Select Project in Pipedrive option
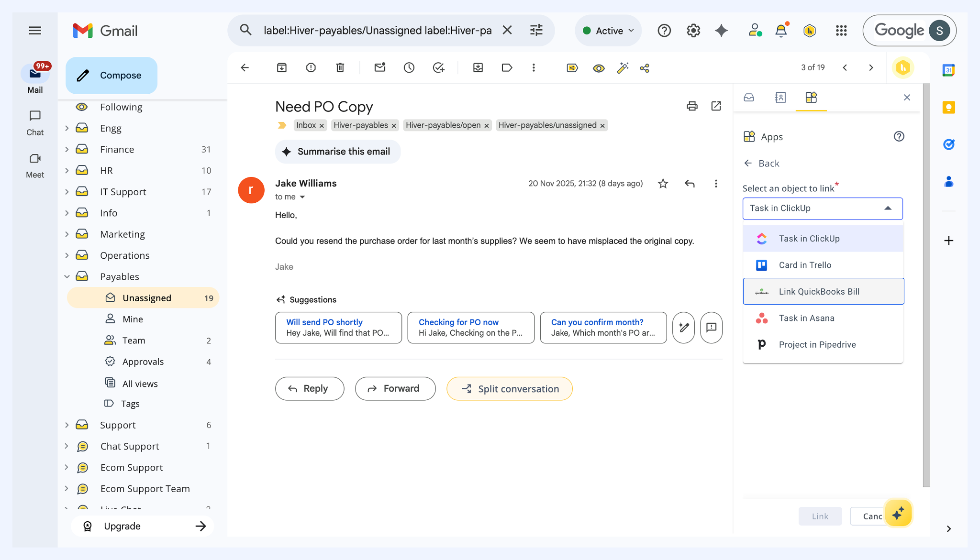Screen dimensions: 980x560 coord(823,344)
